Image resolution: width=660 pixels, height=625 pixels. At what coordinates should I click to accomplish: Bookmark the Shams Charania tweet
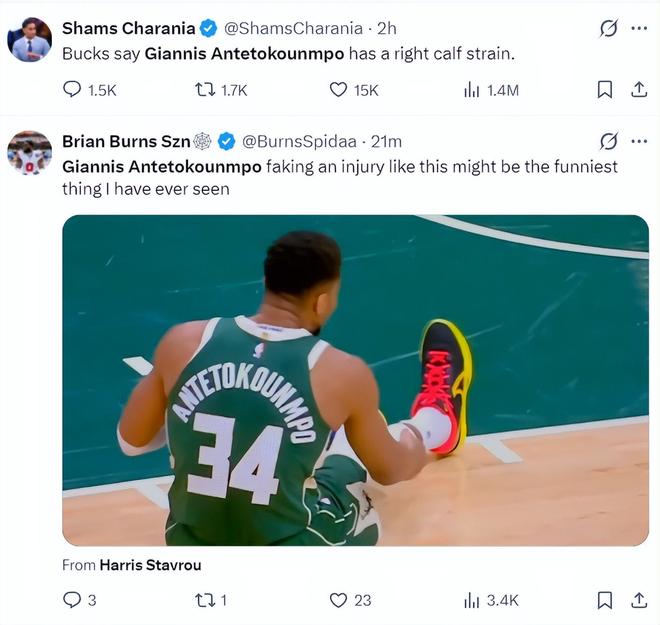click(605, 90)
